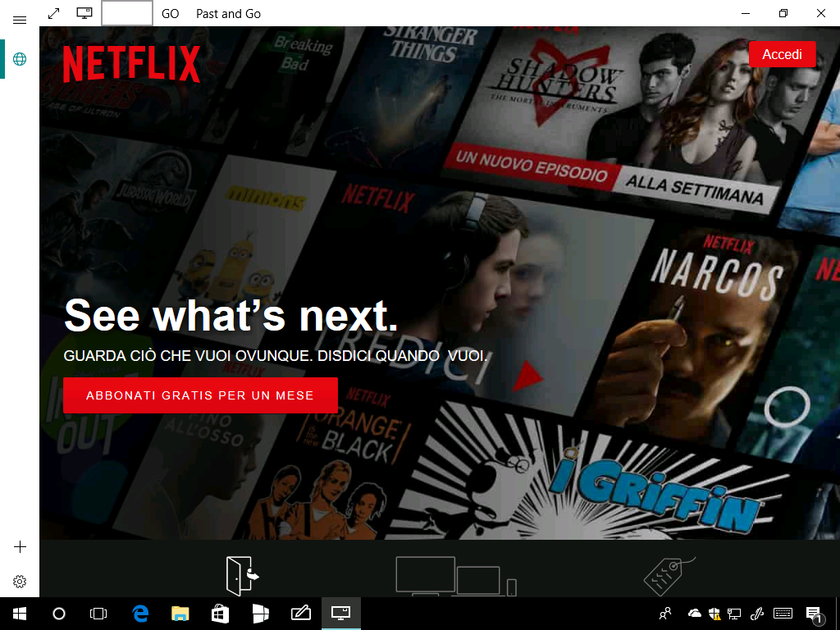Click ABBONATI GRATIS PER UN MESE button

200,395
